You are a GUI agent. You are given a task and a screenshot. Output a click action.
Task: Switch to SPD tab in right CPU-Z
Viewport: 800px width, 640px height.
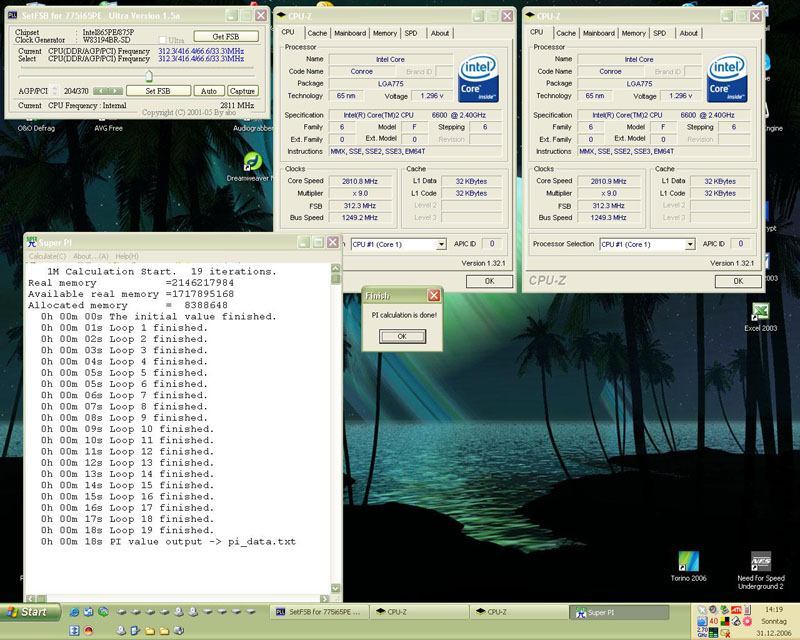pyautogui.click(x=660, y=33)
